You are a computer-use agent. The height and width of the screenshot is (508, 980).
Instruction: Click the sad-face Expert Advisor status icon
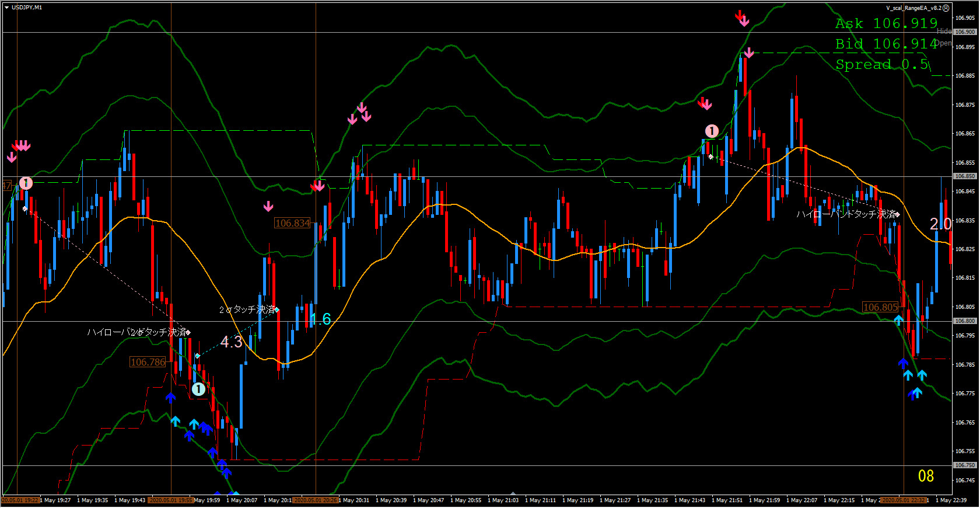946,8
